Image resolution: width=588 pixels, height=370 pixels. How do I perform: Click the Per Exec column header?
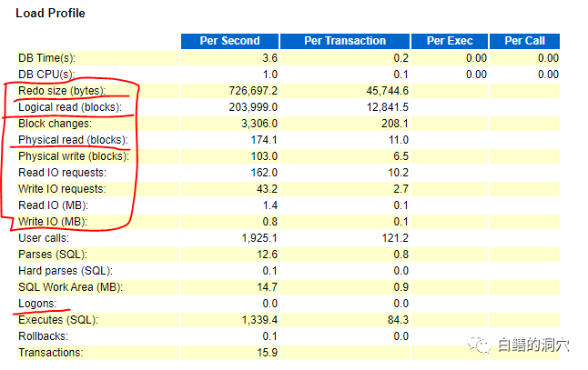[x=449, y=41]
